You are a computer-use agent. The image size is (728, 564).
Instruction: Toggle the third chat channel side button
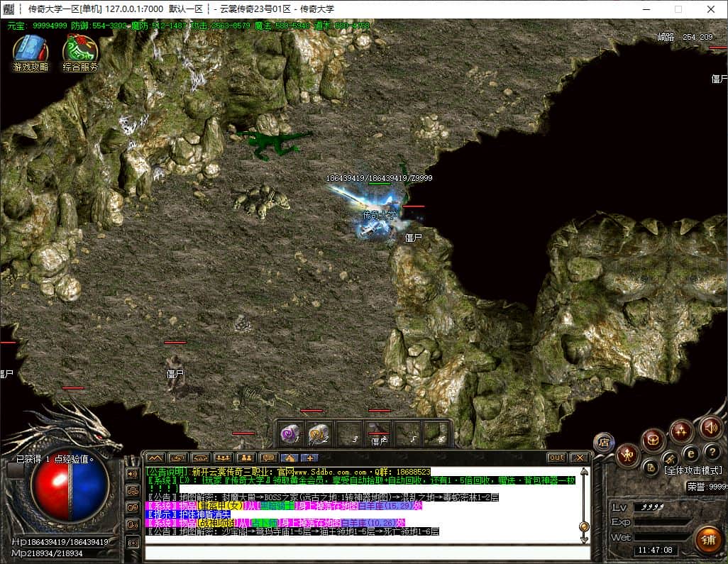(x=133, y=508)
